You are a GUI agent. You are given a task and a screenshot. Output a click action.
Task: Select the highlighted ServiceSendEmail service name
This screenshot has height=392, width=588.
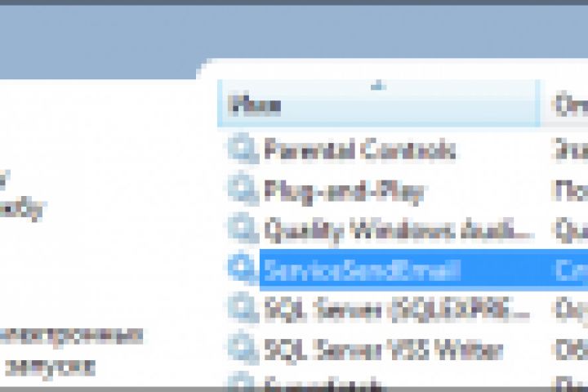point(363,269)
